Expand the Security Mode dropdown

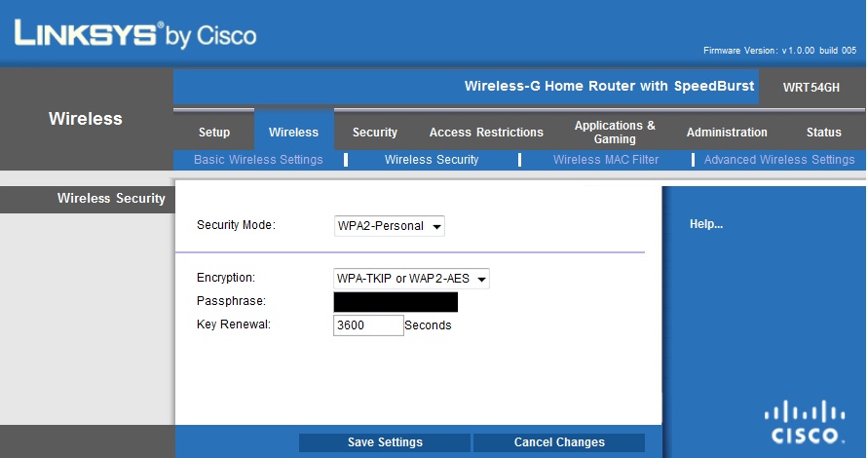point(389,226)
